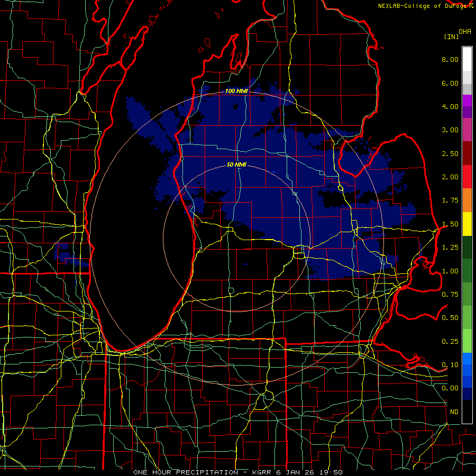
Task: Click the 50 NMI range ring label
Action: click(x=236, y=164)
